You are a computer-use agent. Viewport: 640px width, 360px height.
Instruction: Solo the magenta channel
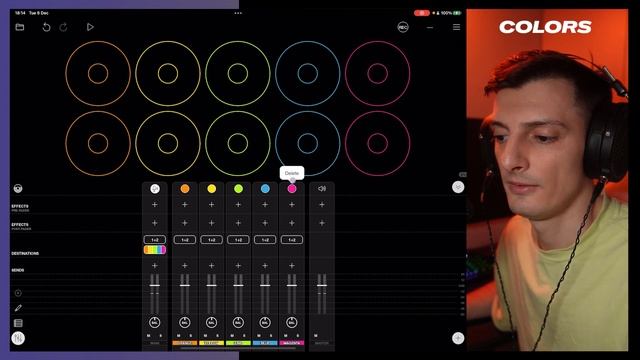point(298,336)
